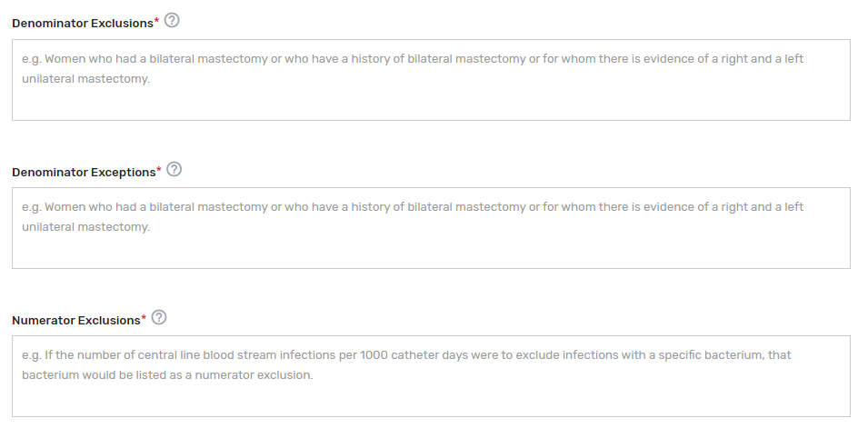Click required asterisk next to Numerator Exclusions
Viewport: 868px width, 448px height.
click(x=144, y=318)
